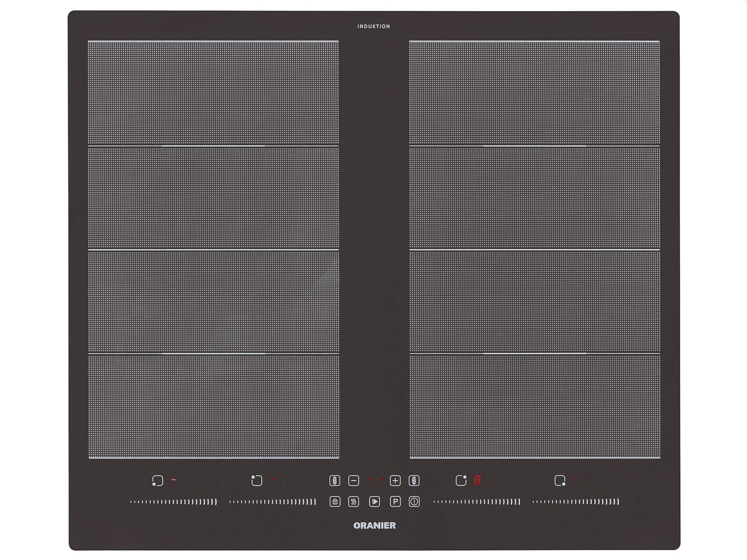The image size is (747, 560).
Task: Set the front-right zone power slider
Action: pos(576,502)
